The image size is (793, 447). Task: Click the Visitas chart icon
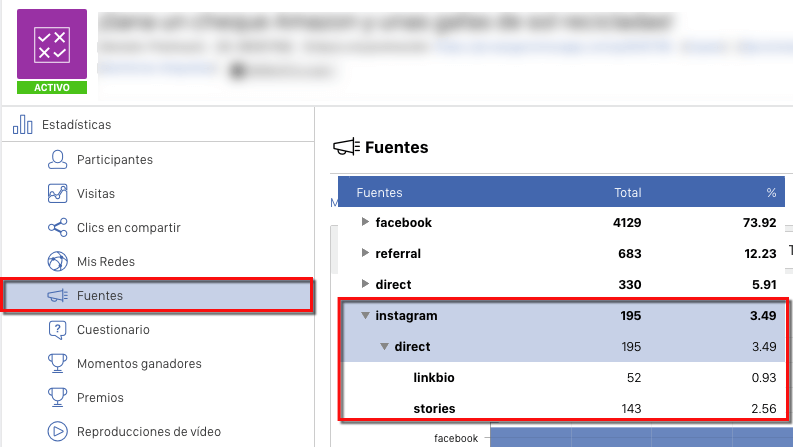click(58, 194)
